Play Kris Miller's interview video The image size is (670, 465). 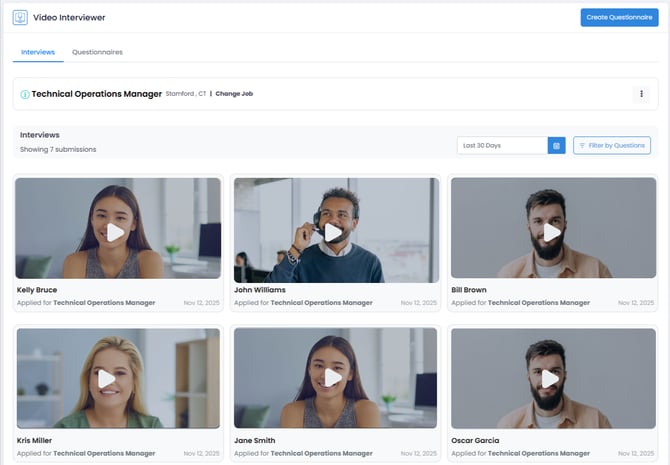107,378
